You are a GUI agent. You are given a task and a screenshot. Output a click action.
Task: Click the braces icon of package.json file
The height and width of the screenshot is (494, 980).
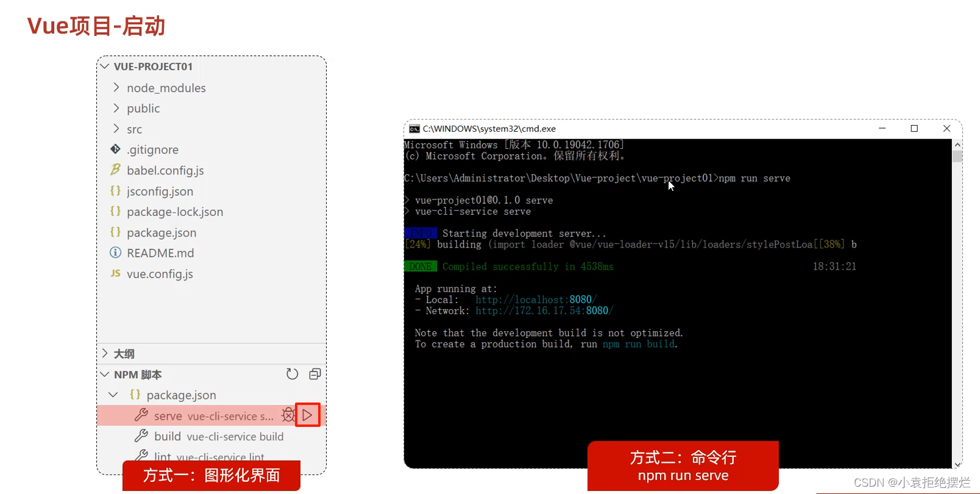(115, 232)
